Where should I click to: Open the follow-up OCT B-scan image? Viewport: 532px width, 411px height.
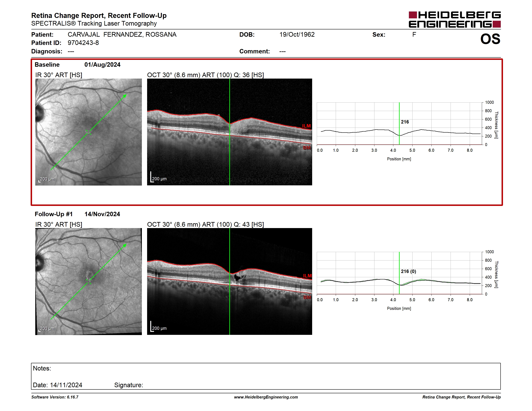tap(230, 281)
